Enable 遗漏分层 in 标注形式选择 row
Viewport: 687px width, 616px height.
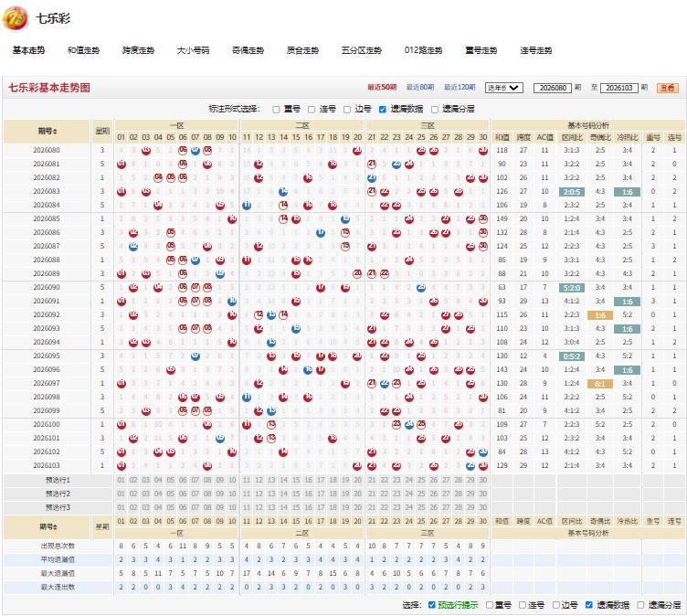[x=435, y=109]
